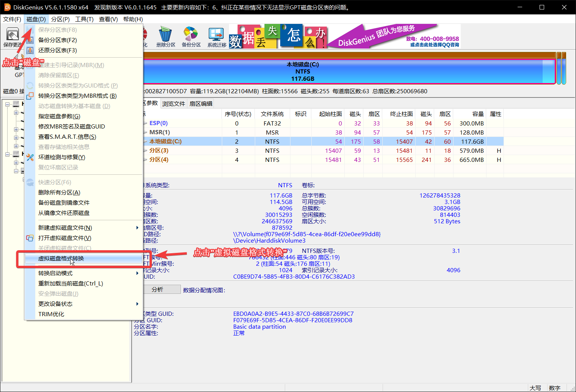Viewport: 576px width, 392px height.
Task: Click the icon beside 备份分区表(F2)
Action: [x=30, y=40]
